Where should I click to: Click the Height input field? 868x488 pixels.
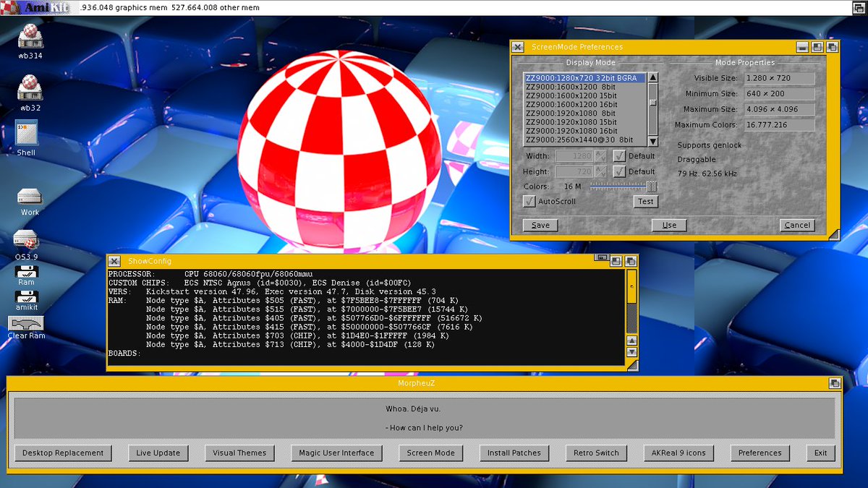[575, 171]
